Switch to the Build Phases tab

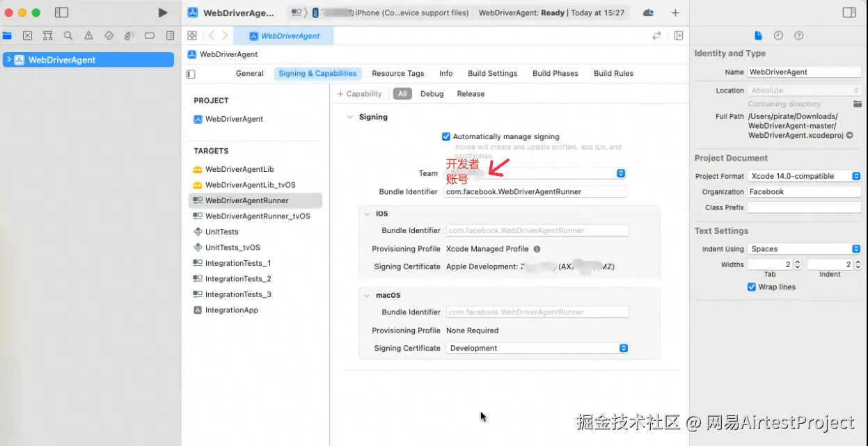click(555, 73)
